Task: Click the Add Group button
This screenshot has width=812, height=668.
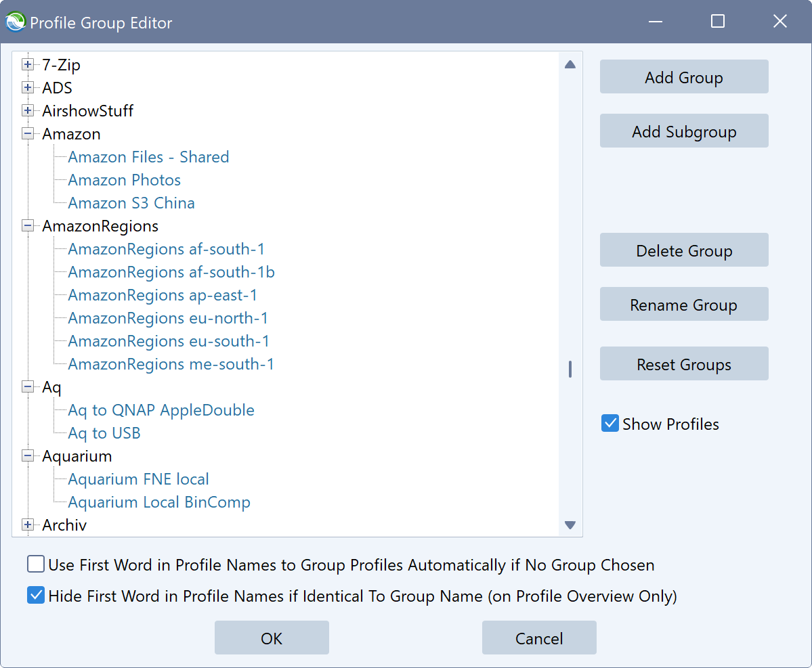Action: 683,76
